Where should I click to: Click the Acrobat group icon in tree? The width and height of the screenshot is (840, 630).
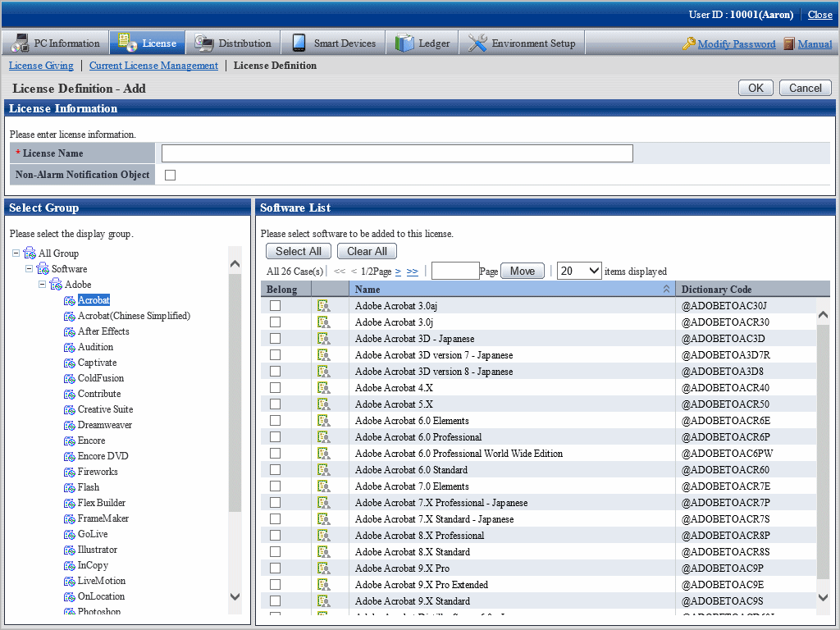(x=69, y=300)
